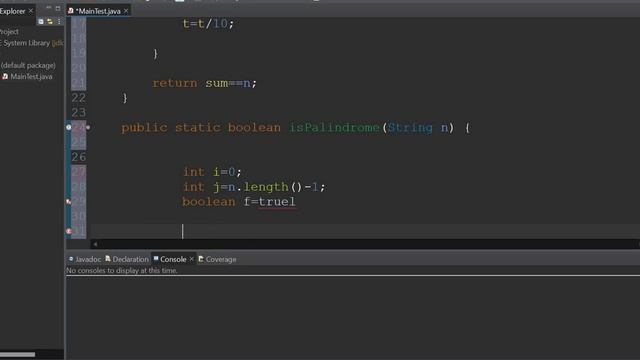Click MainTest.java file icon in explorer
The width and height of the screenshot is (640, 360).
point(5,76)
